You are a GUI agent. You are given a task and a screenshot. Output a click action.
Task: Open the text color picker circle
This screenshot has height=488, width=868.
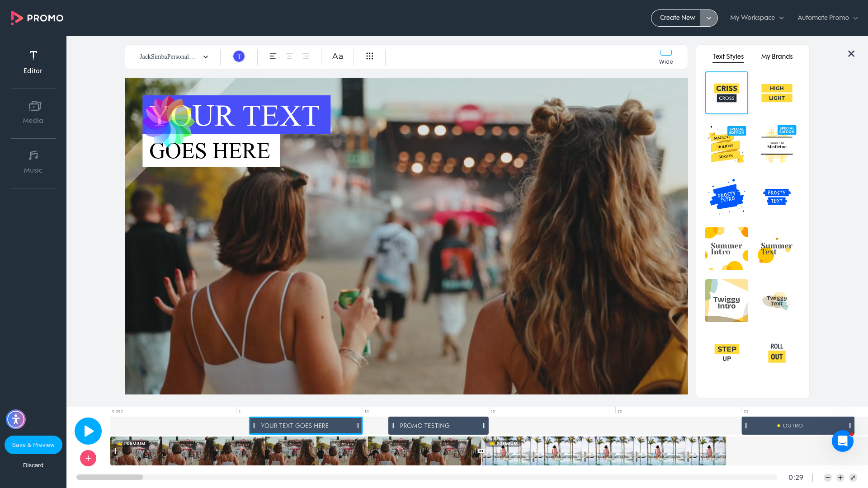click(x=239, y=56)
